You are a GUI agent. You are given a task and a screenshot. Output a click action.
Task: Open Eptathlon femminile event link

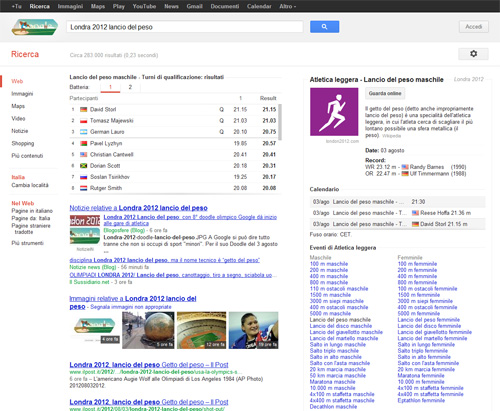point(421,400)
